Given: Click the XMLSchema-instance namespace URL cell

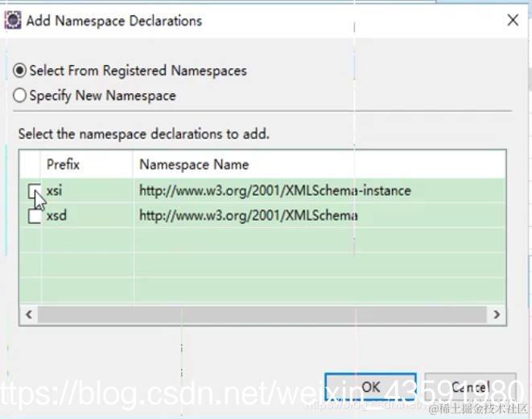Looking at the screenshot, I should (x=319, y=191).
